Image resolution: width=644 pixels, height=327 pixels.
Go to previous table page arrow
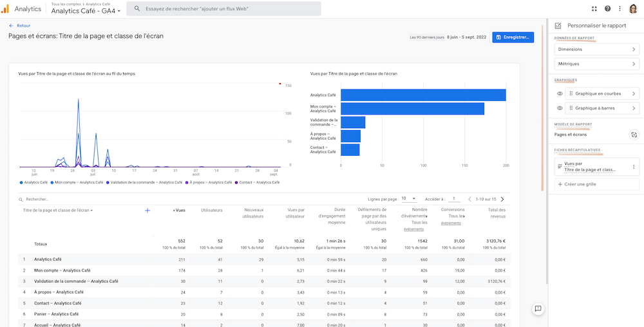470,199
